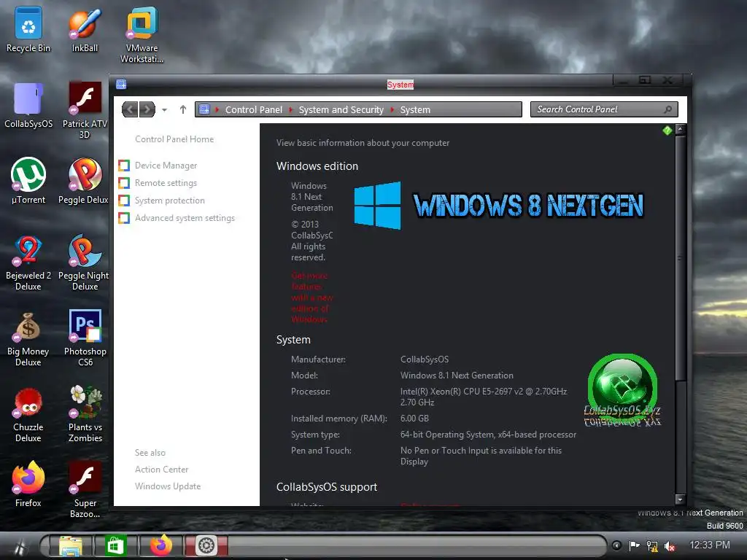The image size is (747, 560).
Task: Show hidden tray icons arrow
Action: coord(616,545)
